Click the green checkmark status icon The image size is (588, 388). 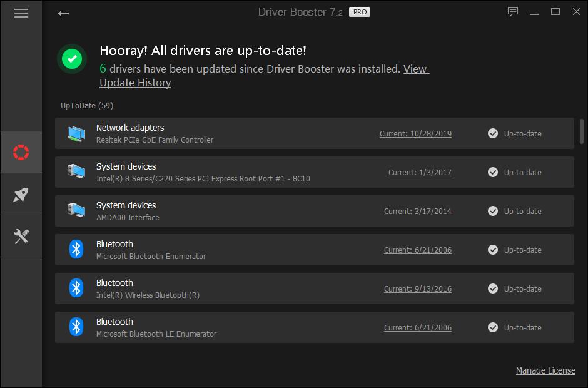[72, 59]
